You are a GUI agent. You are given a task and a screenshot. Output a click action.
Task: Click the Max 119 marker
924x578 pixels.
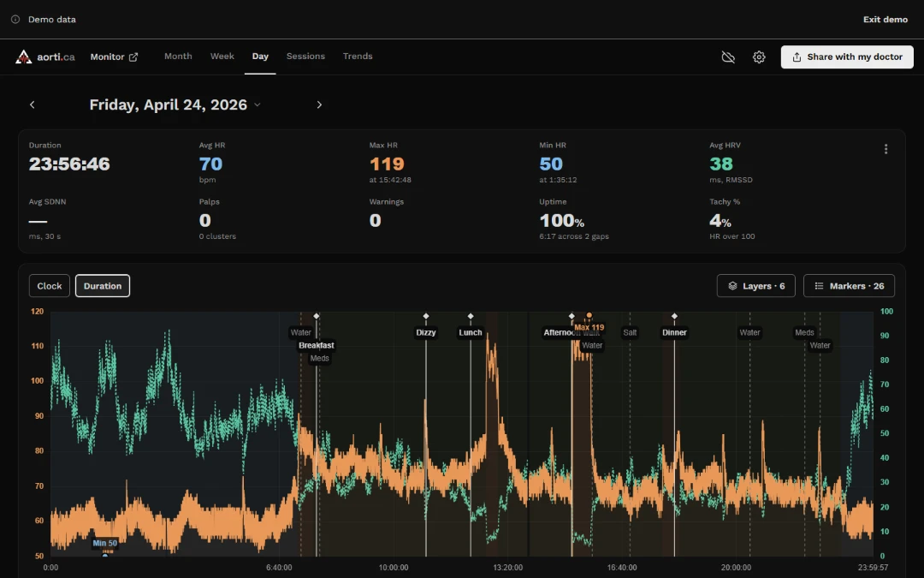[589, 327]
